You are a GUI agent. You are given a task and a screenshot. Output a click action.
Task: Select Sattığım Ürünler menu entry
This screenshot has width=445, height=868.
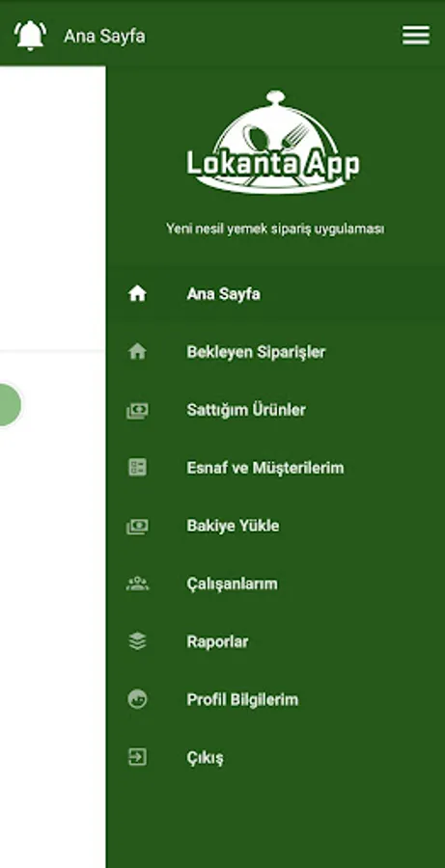click(x=275, y=410)
